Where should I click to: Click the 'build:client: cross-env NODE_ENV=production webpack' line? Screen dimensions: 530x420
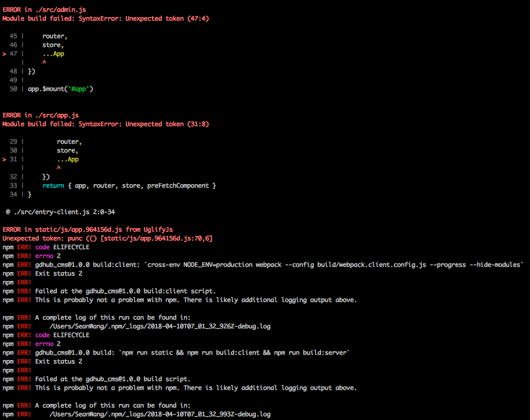point(263,265)
